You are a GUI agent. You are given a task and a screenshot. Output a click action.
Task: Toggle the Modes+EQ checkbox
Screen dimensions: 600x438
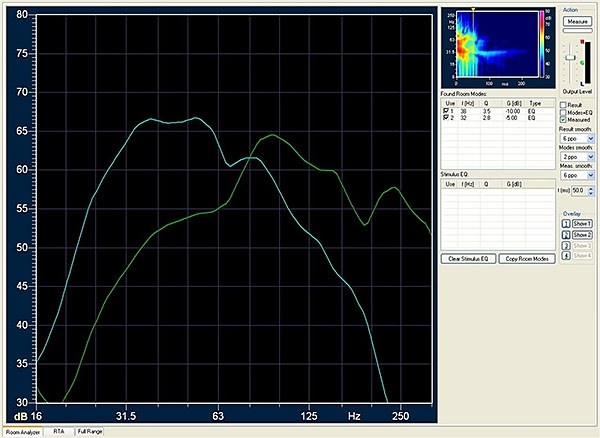pyautogui.click(x=563, y=111)
